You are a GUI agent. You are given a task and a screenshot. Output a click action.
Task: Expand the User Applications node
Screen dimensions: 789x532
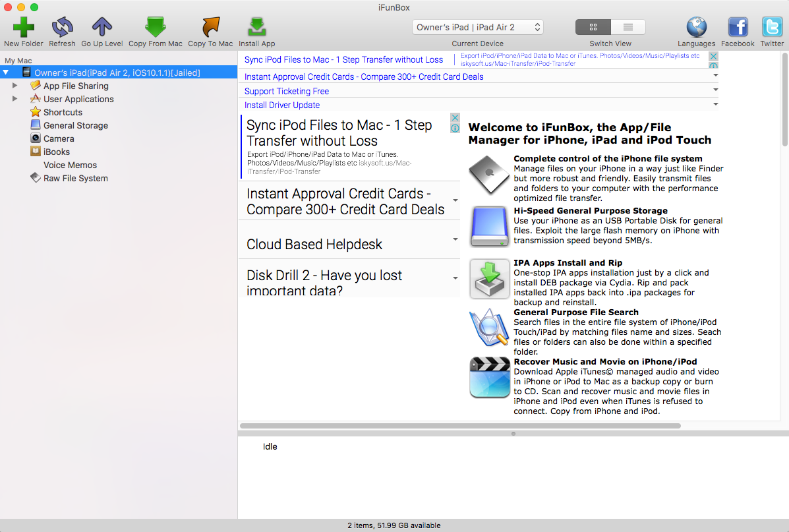tap(15, 99)
